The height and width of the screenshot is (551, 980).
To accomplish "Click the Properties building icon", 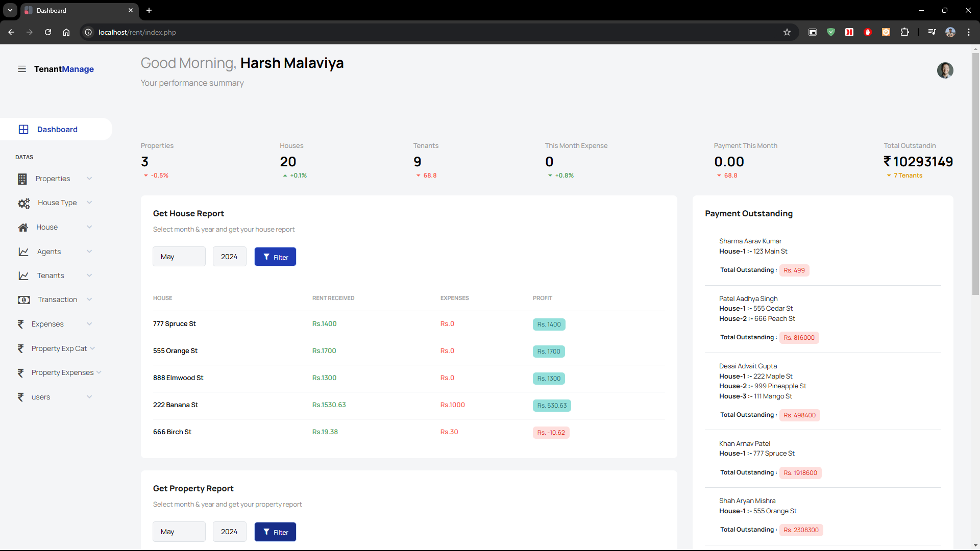I will click(x=22, y=179).
